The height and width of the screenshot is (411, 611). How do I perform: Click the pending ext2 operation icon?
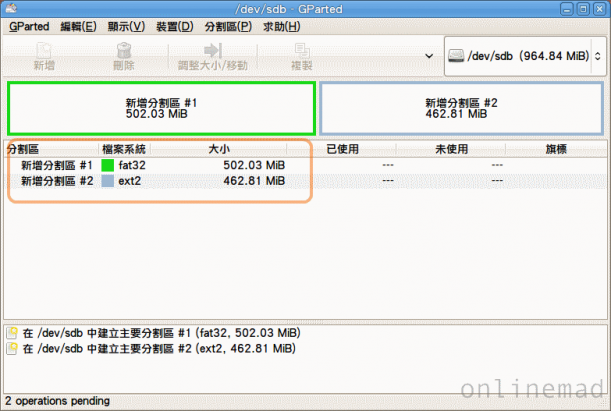[12, 349]
